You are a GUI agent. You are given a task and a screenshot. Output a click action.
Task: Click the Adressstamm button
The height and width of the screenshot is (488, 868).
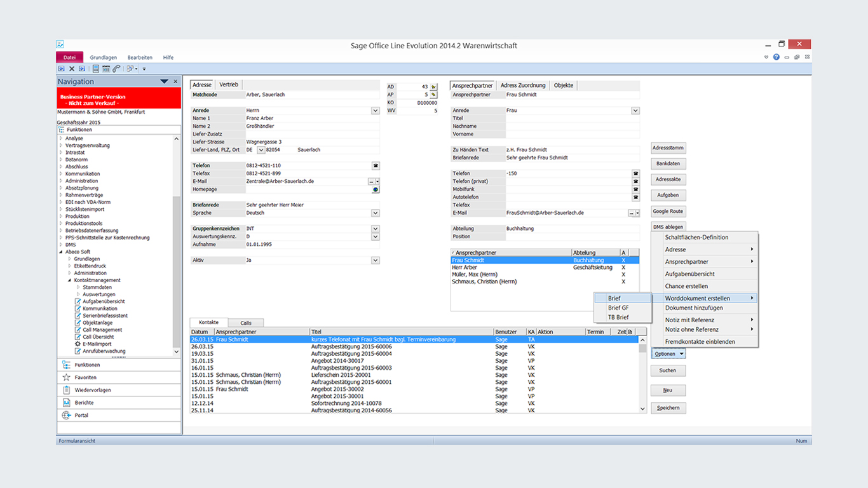(x=668, y=148)
